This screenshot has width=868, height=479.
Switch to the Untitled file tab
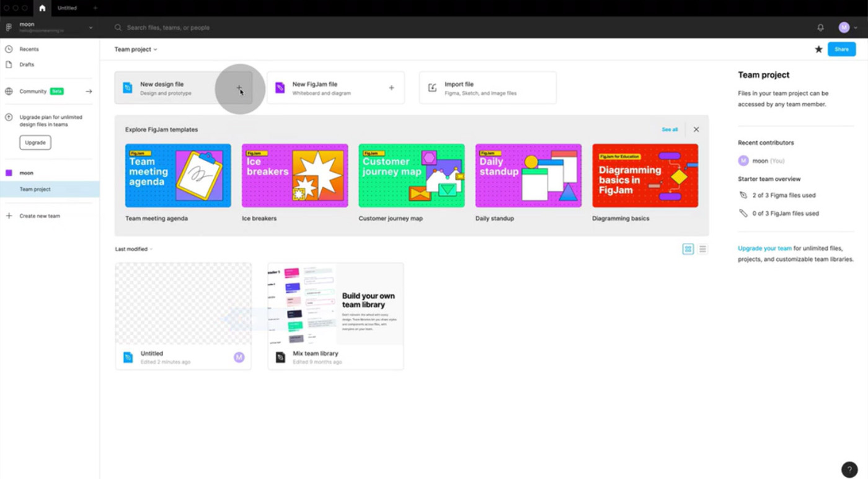(x=67, y=8)
